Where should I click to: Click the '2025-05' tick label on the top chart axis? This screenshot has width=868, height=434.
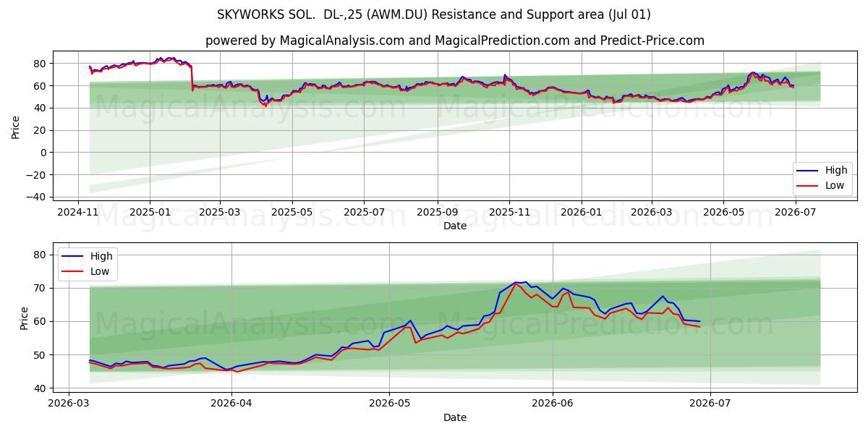(x=292, y=213)
